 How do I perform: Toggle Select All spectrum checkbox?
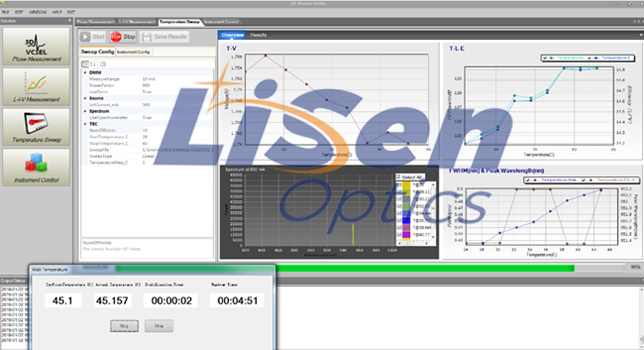(x=398, y=177)
